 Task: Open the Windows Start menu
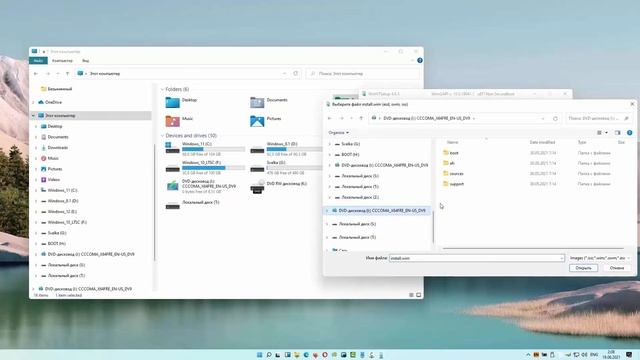259,355
